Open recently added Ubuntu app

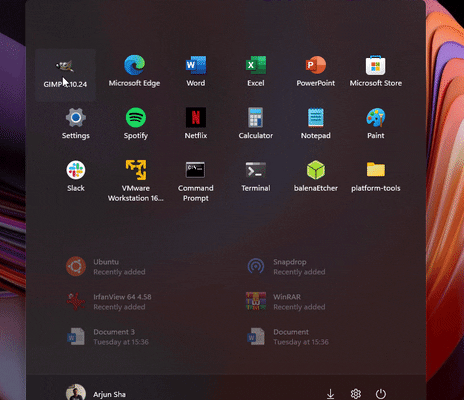click(x=106, y=267)
